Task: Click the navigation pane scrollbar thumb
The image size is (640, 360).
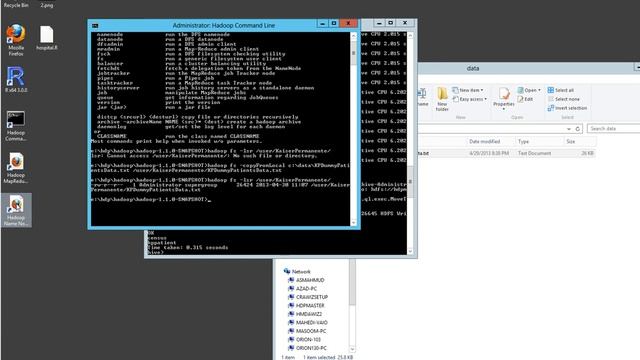Action: pos(352,282)
